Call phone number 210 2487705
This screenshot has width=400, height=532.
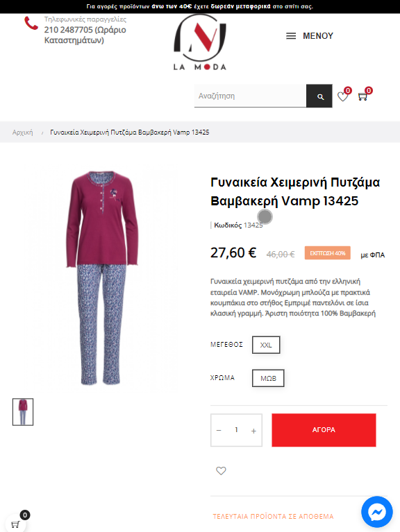tap(85, 35)
